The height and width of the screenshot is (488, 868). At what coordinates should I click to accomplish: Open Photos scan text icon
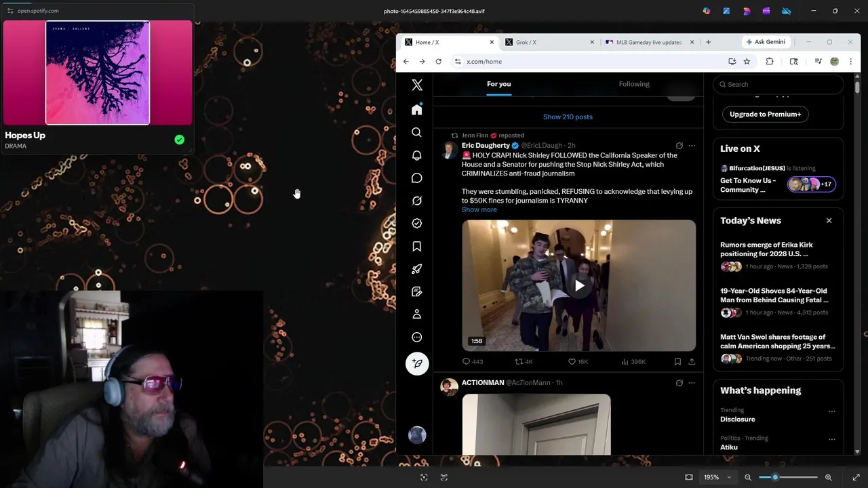[444, 477]
